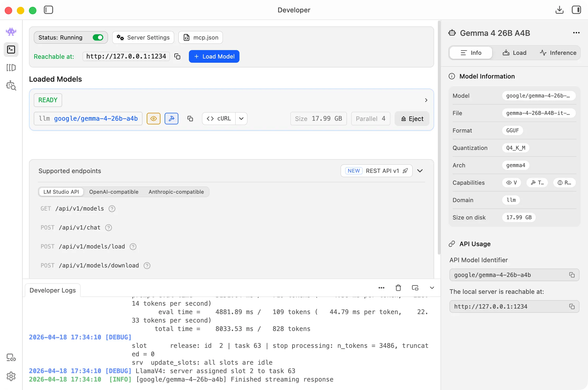Viewport: 588px width, 390px height.
Task: Toggle the right sidebar panel button
Action: point(576,10)
